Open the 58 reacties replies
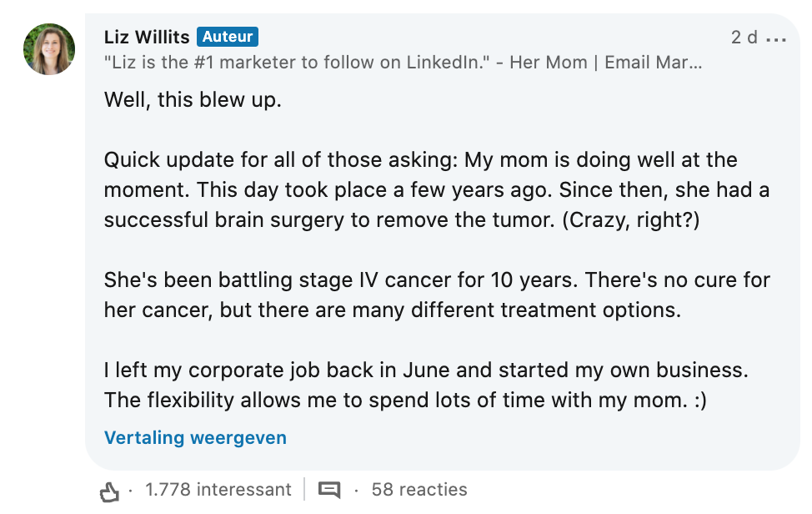This screenshot has width=812, height=514. (419, 490)
